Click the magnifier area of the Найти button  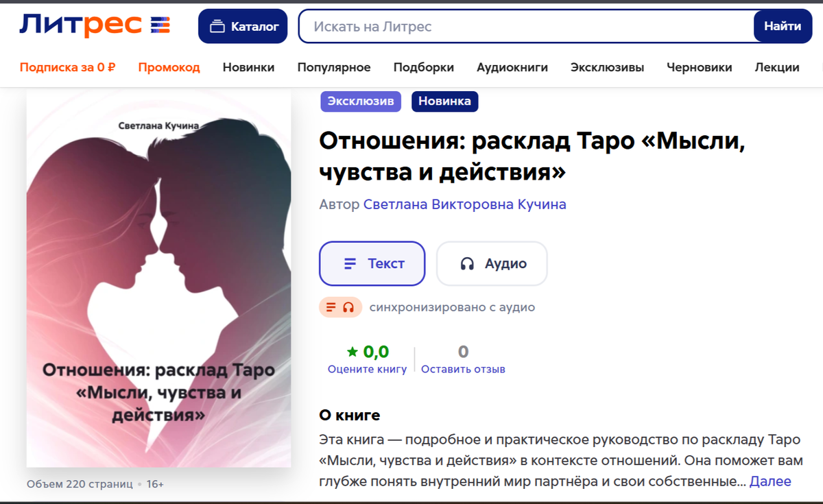point(782,26)
